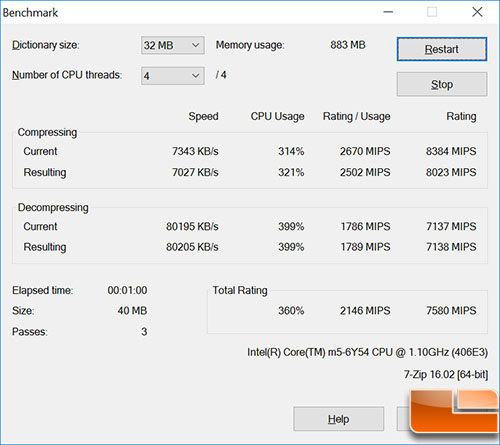Click the Memory usage 883 MB value
This screenshot has height=445, width=500.
point(348,45)
